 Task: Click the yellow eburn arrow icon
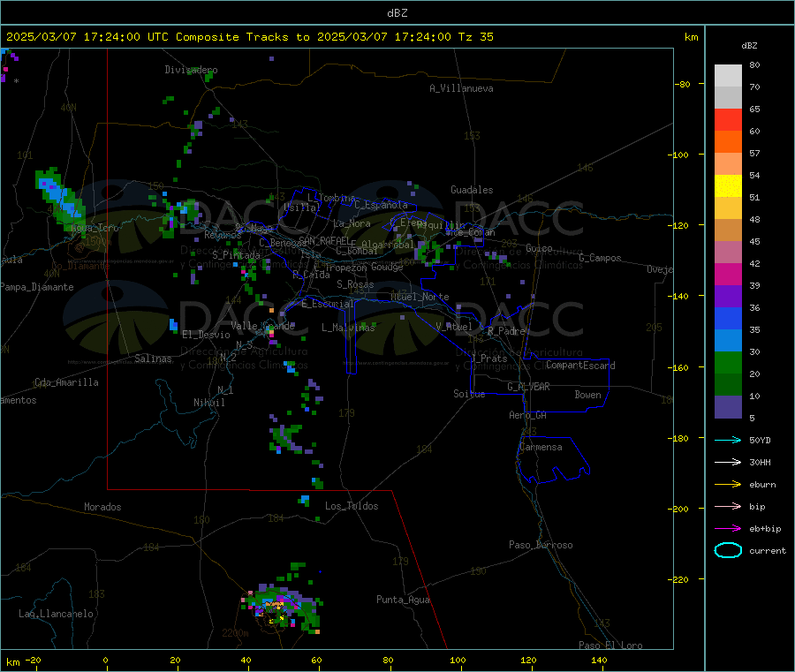(728, 484)
